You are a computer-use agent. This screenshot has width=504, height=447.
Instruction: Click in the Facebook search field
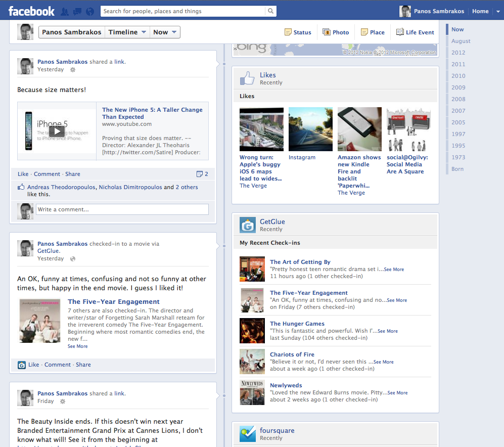[183, 11]
